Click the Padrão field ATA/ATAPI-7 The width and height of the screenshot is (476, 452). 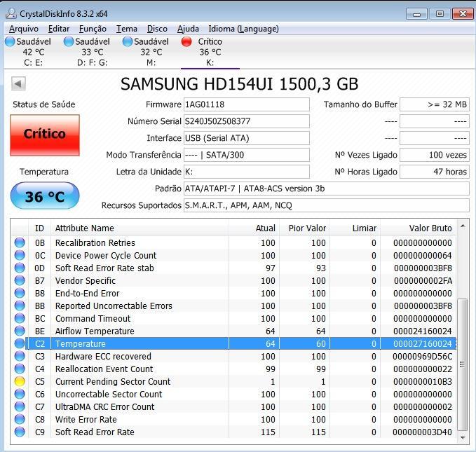coord(327,189)
